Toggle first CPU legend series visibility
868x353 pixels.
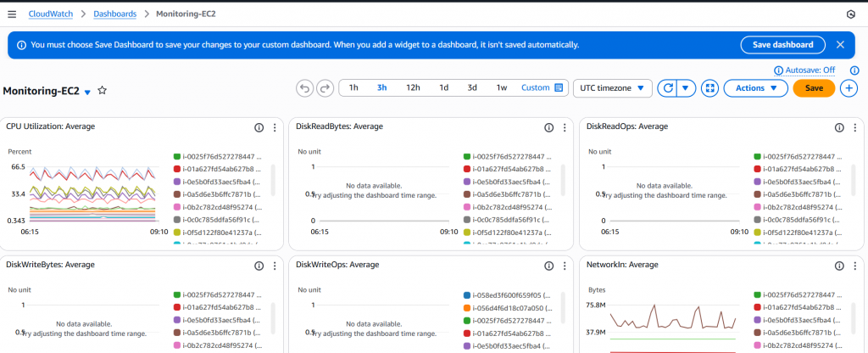[x=177, y=157]
